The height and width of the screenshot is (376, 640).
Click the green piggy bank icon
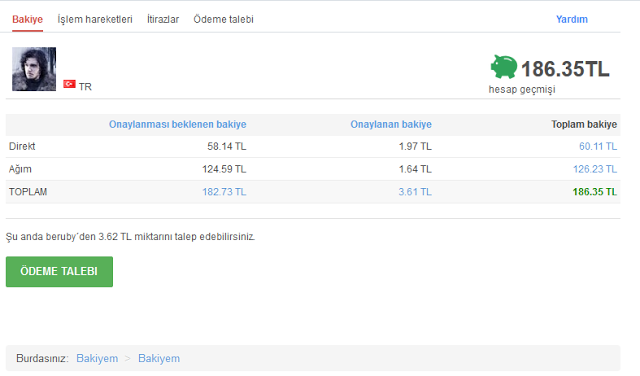(x=504, y=67)
